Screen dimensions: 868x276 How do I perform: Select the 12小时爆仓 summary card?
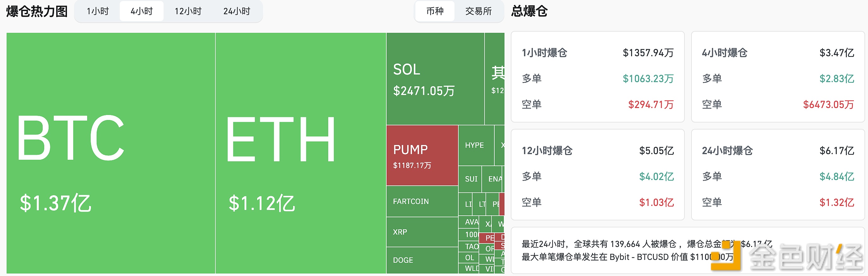point(597,175)
